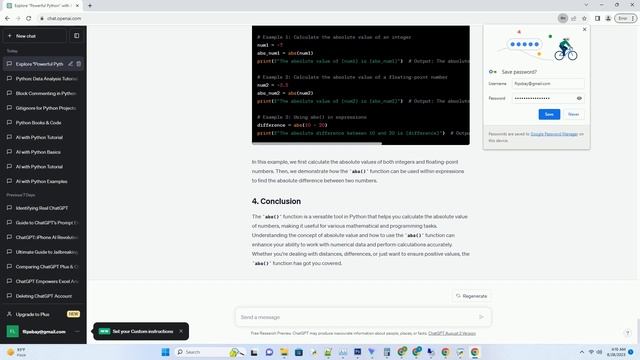Bookmark this page with star icon
640x360 pixels.
584,18
